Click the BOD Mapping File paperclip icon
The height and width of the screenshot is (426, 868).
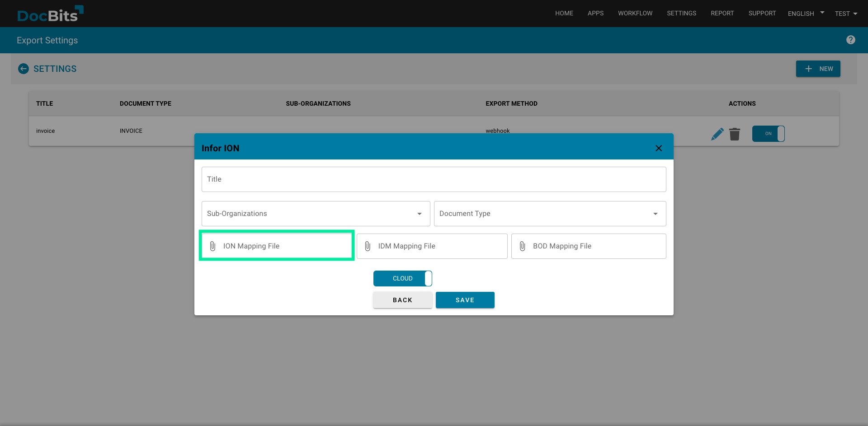point(523,246)
